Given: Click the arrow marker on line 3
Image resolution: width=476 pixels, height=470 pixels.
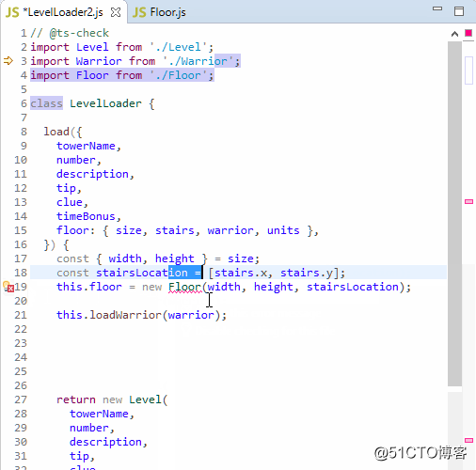Looking at the screenshot, I should pos(8,61).
